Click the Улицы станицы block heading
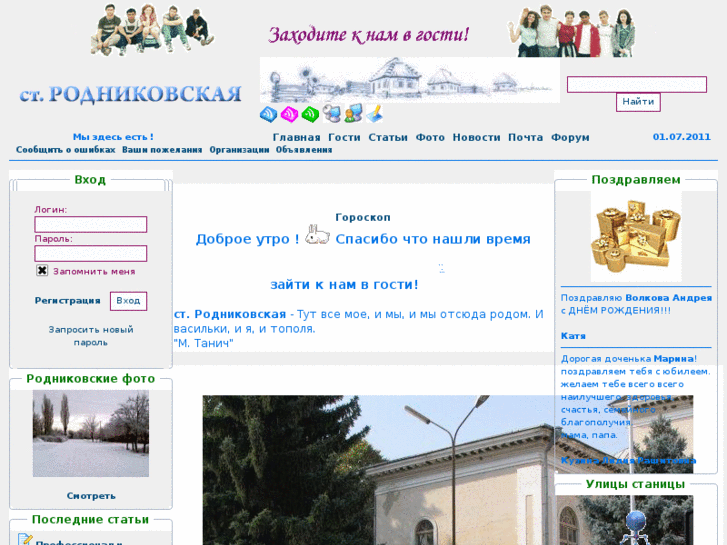This screenshot has width=727, height=545. 635,484
